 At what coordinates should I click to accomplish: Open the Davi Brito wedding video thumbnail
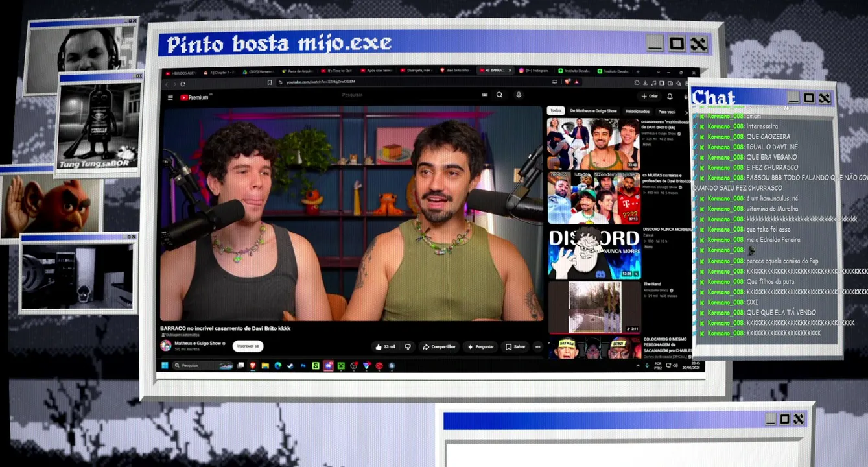tap(594, 143)
